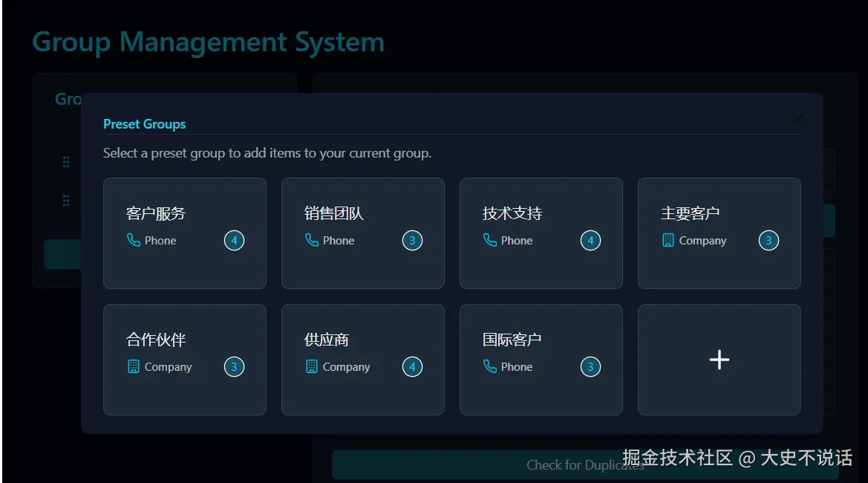
Task: Close the Preset Groups dialog
Action: pos(797,119)
